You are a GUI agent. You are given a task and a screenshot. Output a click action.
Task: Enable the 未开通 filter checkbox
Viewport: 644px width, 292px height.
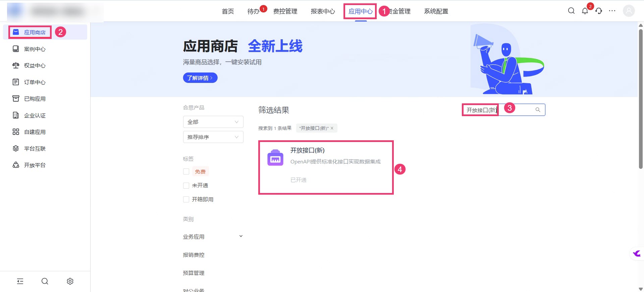(x=186, y=186)
